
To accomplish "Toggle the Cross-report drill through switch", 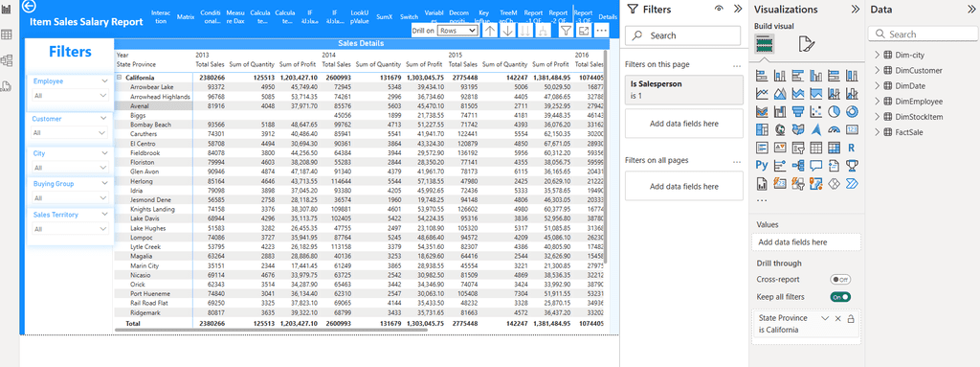I will [x=840, y=280].
